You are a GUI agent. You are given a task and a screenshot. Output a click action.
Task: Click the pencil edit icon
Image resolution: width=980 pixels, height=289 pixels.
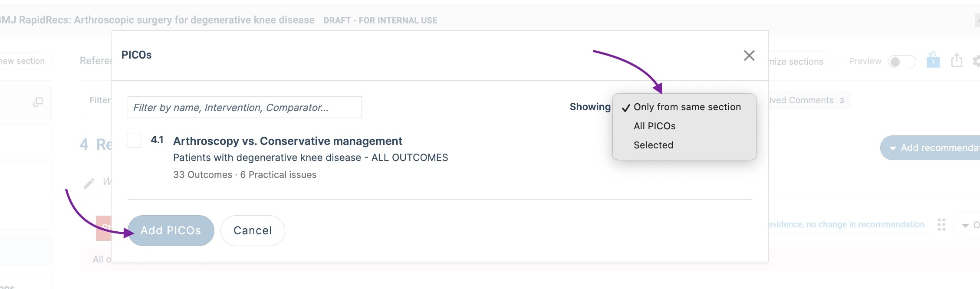pos(89,183)
